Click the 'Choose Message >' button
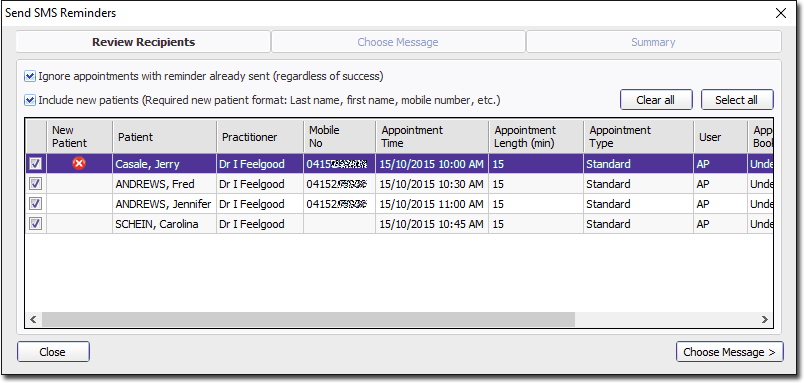 [730, 352]
